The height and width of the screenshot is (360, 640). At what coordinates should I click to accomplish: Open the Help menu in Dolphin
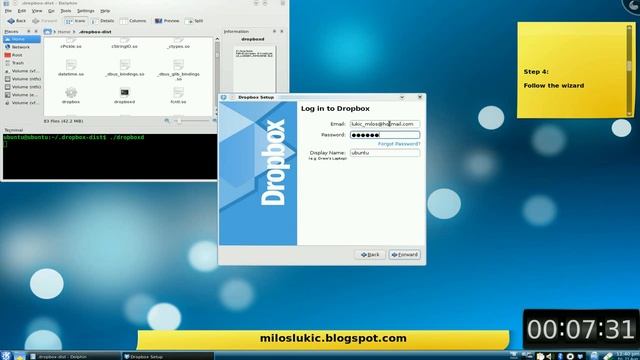(x=105, y=11)
